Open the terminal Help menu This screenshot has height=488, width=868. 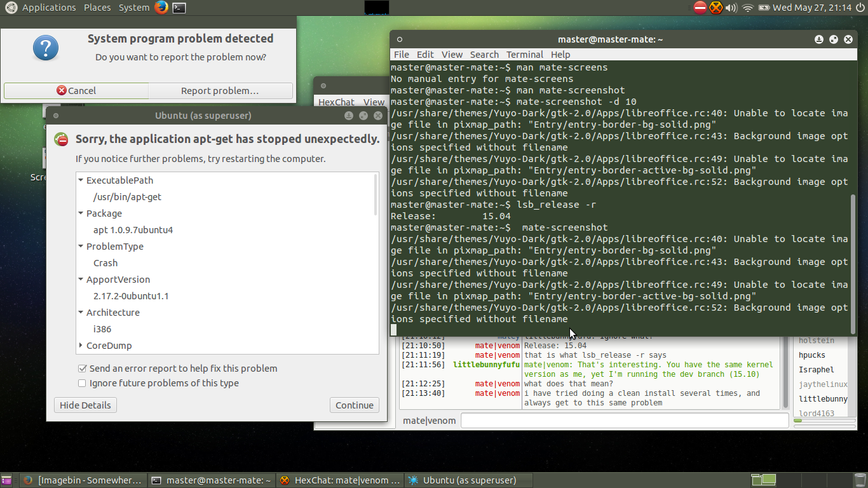click(x=560, y=55)
